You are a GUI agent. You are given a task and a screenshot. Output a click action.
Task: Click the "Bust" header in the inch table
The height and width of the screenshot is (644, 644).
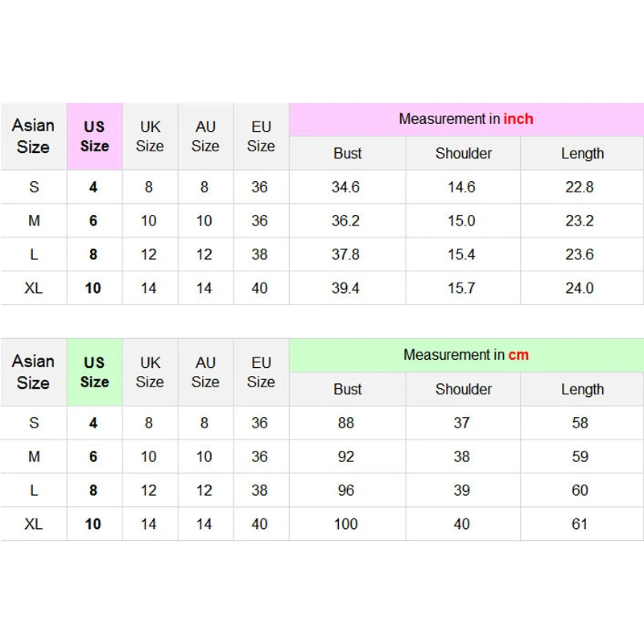348,153
